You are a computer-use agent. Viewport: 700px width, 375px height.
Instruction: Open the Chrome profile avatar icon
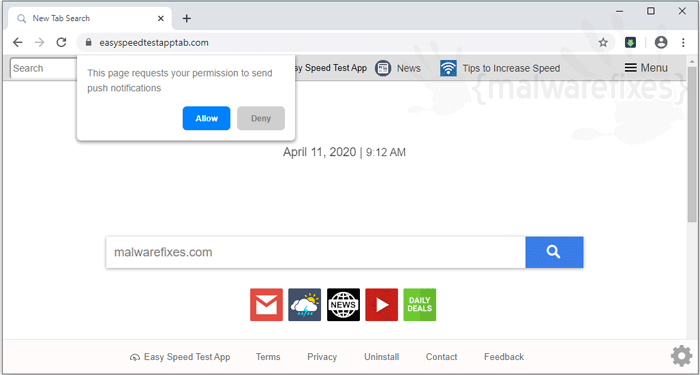[661, 42]
